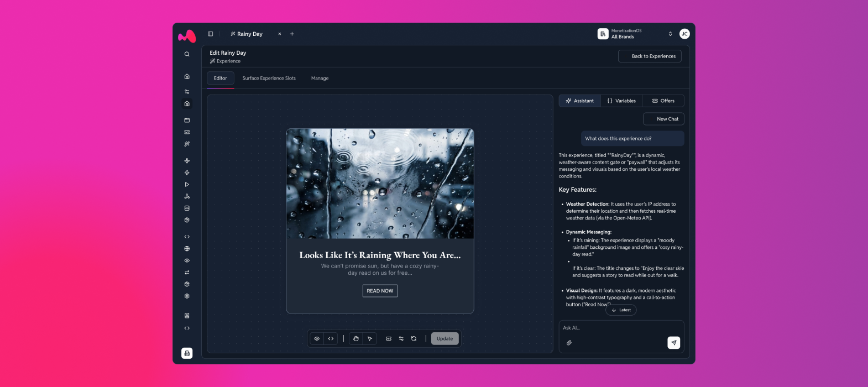Toggle the sidebar panel icon beside Rainy Day tab

click(210, 34)
